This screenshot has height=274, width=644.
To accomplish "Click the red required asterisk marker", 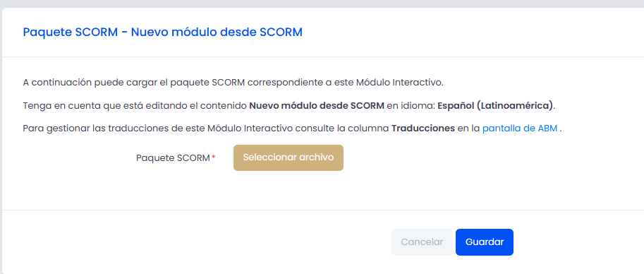I will click(x=214, y=157).
